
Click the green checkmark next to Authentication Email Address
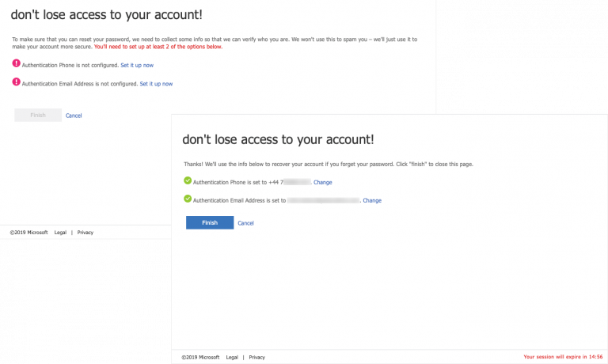pyautogui.click(x=188, y=199)
